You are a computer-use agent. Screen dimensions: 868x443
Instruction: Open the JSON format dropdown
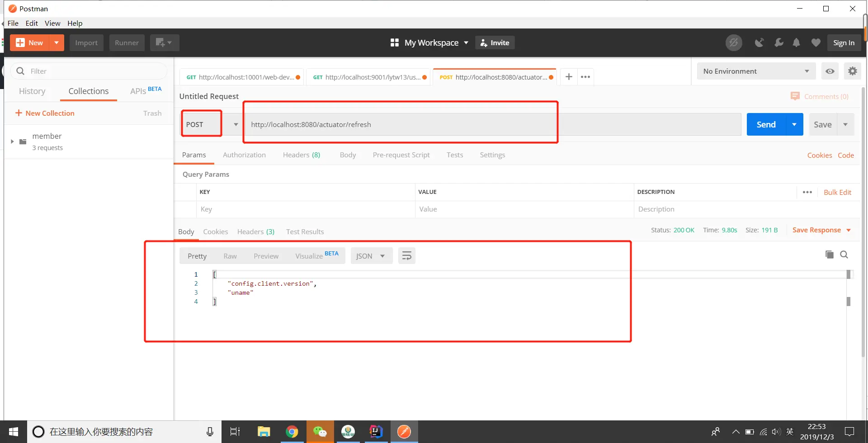pyautogui.click(x=371, y=255)
